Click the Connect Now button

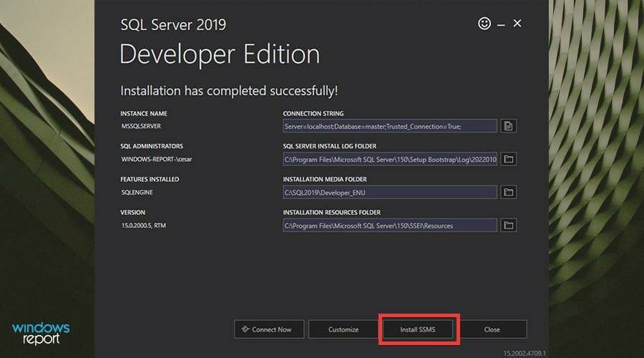[x=269, y=329]
